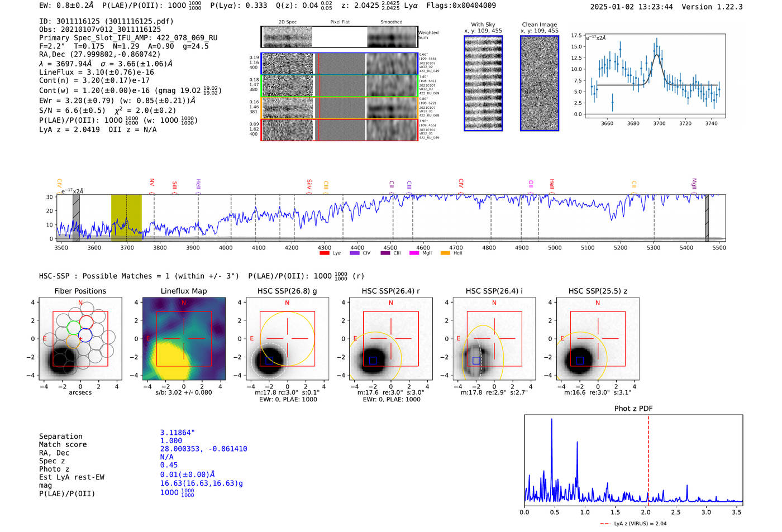Screen dimensions: 782x532
Task: Click the purple CIV legend swatch
Action: (x=354, y=253)
